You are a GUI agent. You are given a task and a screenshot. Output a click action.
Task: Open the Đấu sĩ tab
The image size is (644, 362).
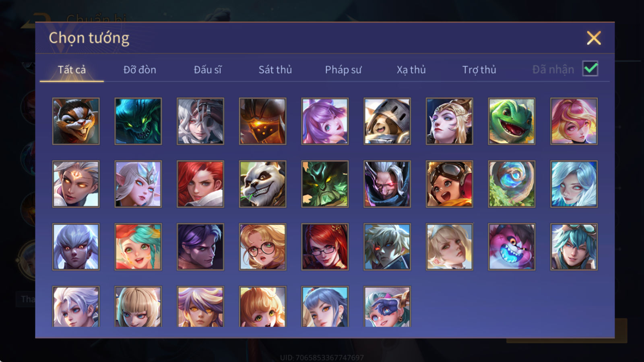pos(208,70)
